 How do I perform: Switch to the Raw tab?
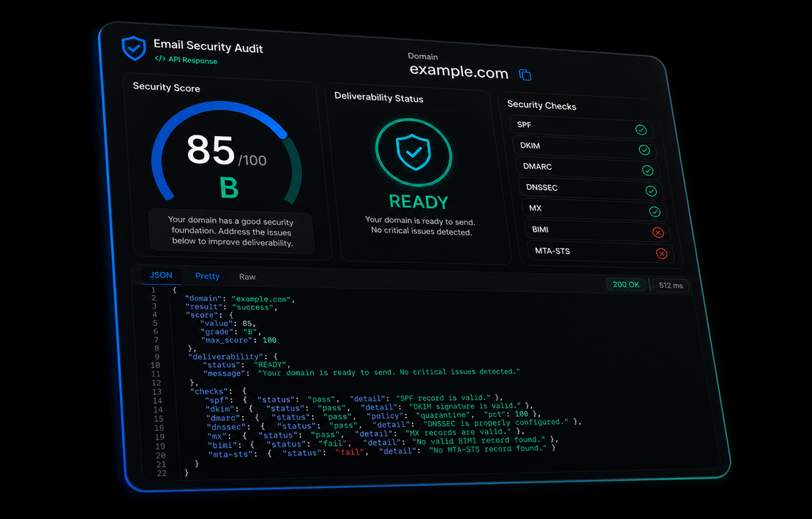[x=247, y=277]
